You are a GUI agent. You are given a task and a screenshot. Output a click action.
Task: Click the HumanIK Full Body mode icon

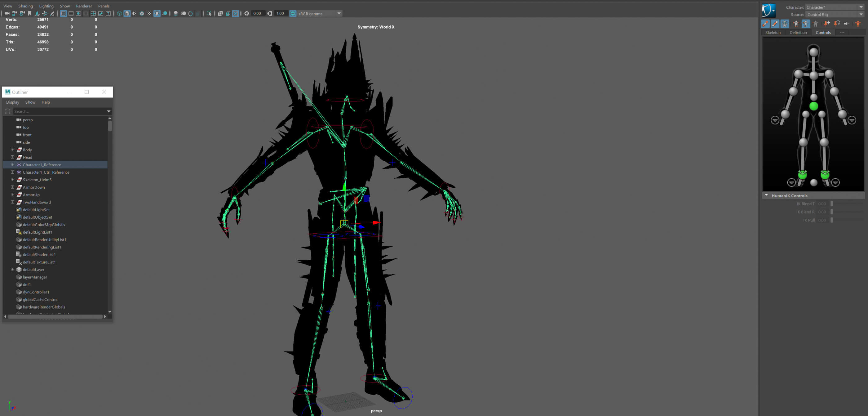[796, 24]
